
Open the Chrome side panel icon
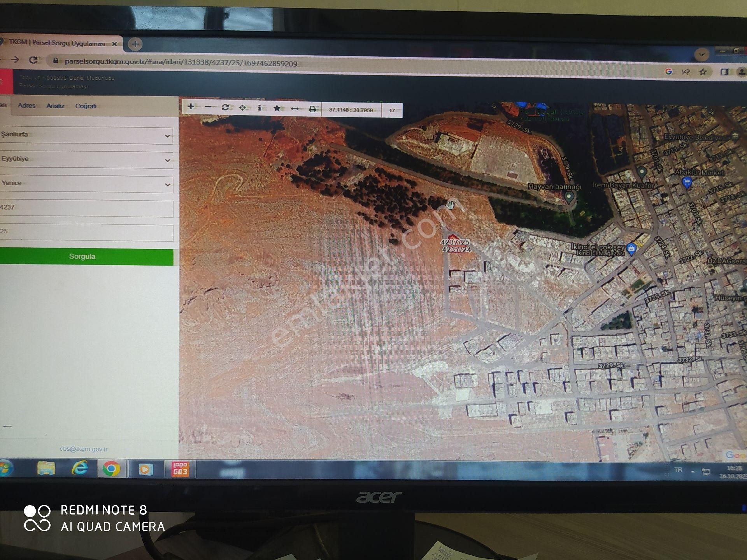point(724,72)
